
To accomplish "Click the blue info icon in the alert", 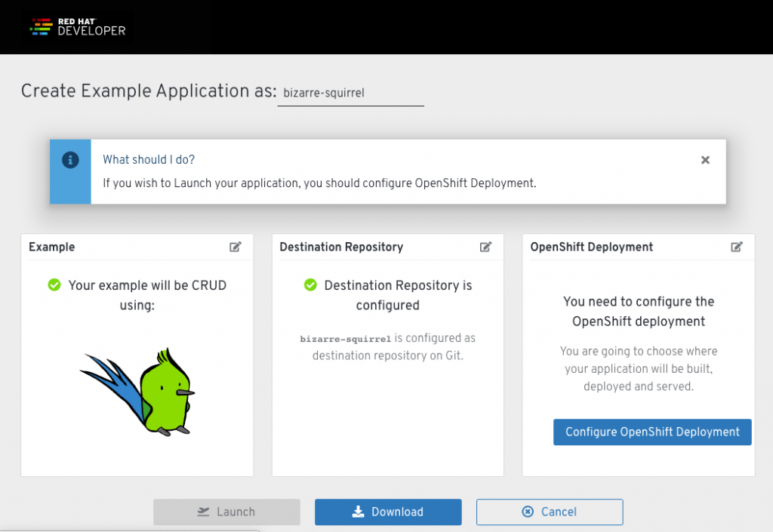I will coord(70,160).
